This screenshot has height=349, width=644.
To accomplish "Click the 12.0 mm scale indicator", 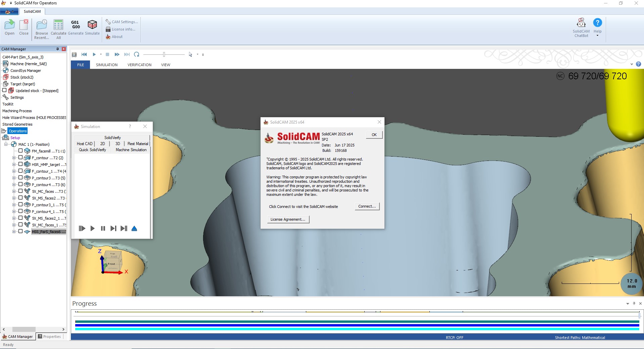I will [x=632, y=283].
